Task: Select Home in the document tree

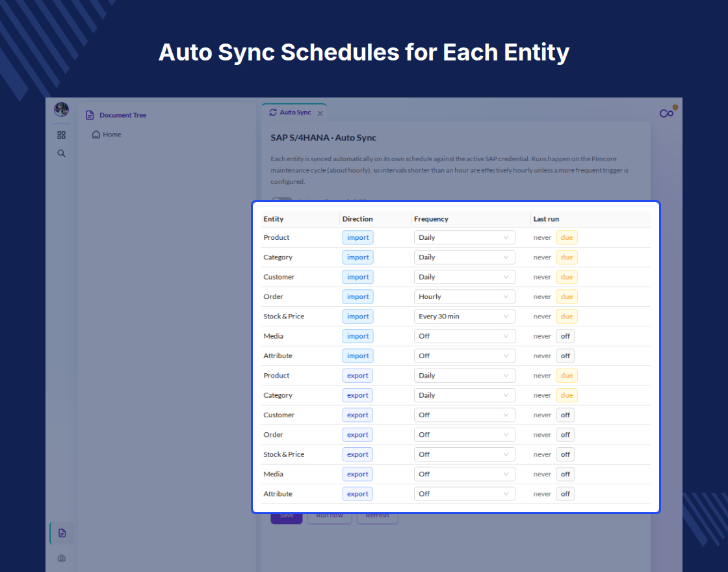Action: point(112,134)
